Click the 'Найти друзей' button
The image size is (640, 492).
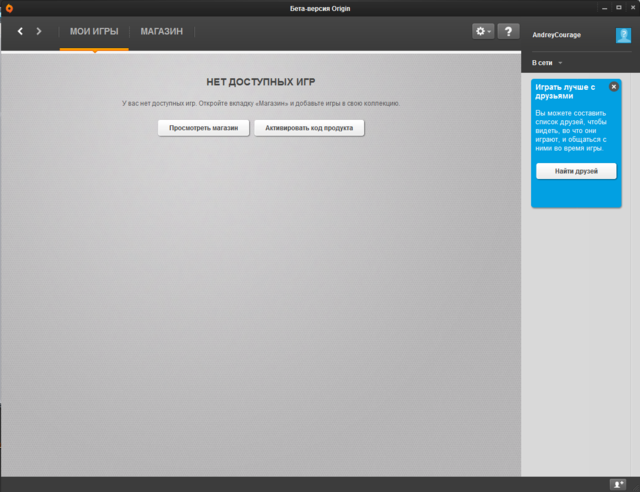tap(576, 171)
